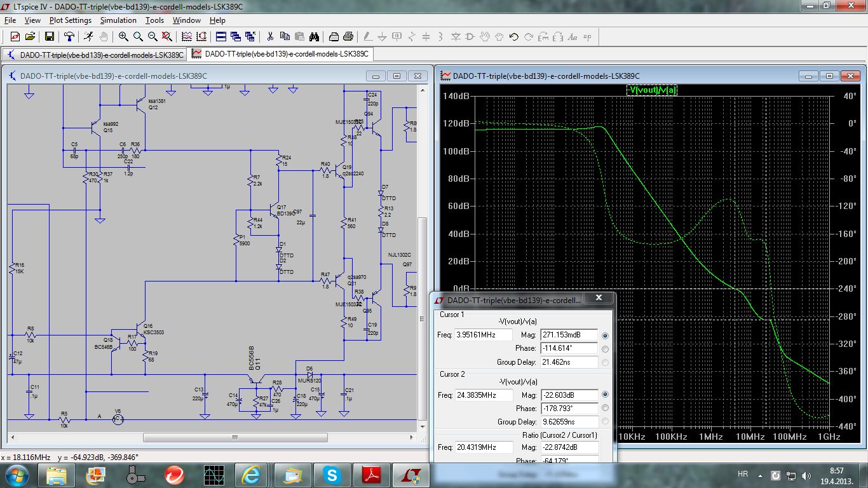Screen dimensions: 868x488
Task: Select Cursor 2 Mag radio button
Action: tap(604, 394)
